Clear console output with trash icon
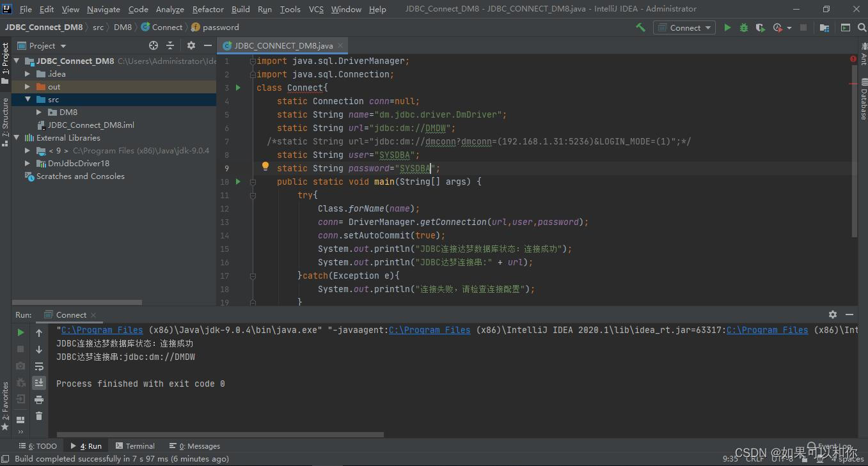The height and width of the screenshot is (466, 868). [39, 416]
